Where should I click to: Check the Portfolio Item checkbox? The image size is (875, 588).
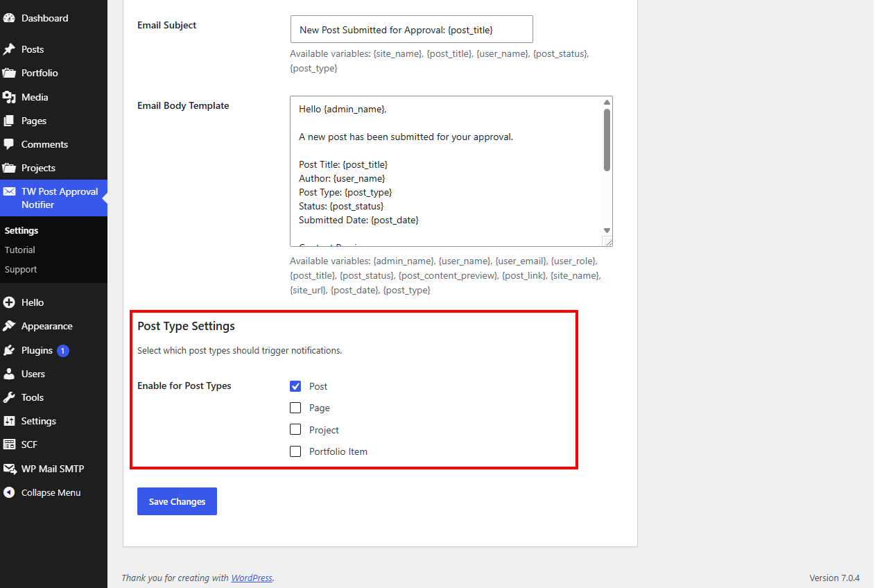click(x=295, y=451)
